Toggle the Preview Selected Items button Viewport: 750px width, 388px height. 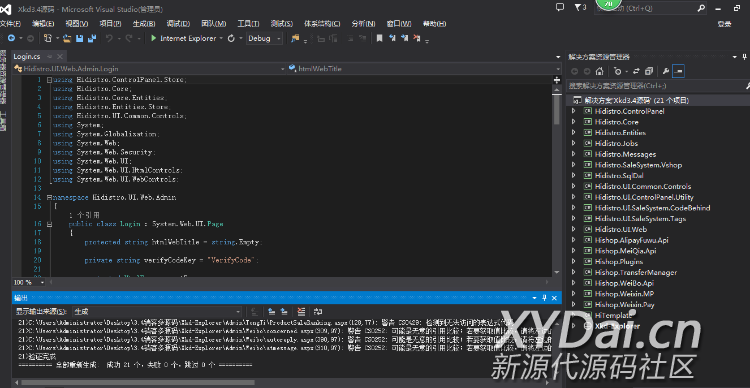pyautogui.click(x=678, y=71)
